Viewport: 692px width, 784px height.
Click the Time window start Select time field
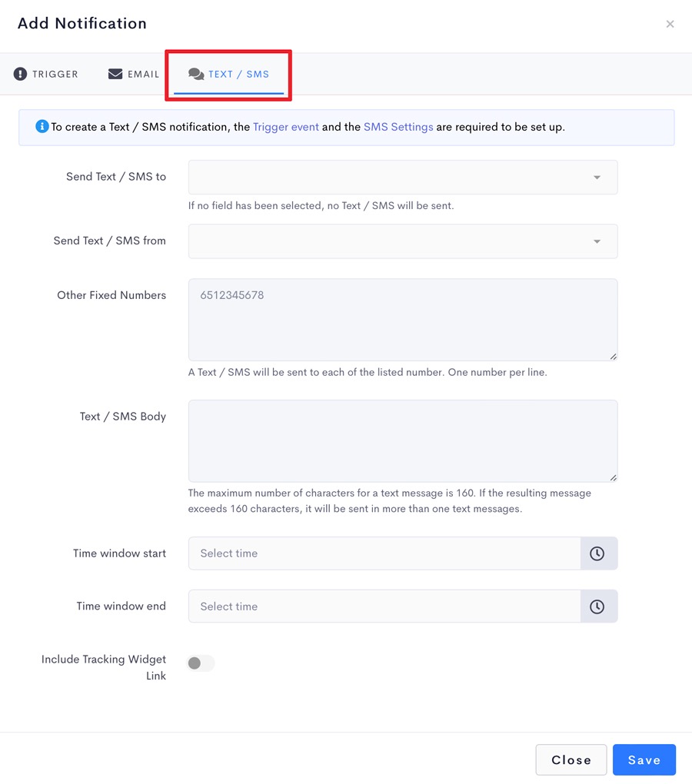(384, 553)
